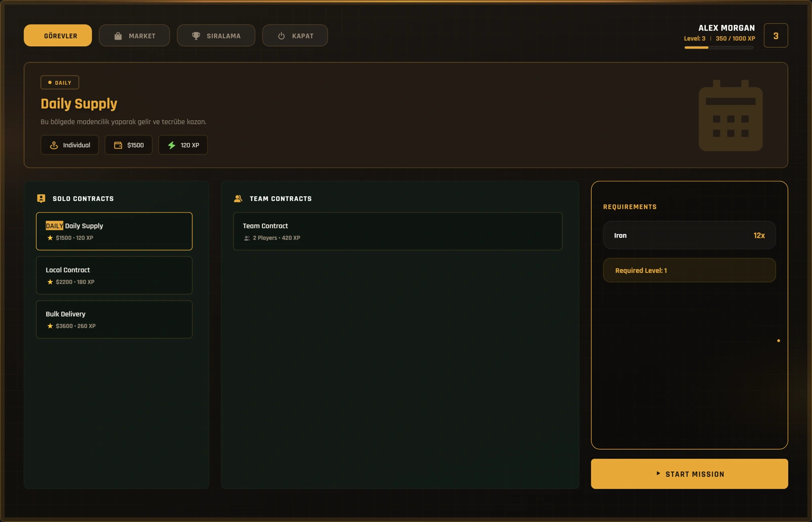Click the Market shopping bag icon
The height and width of the screenshot is (522, 812).
pyautogui.click(x=118, y=36)
